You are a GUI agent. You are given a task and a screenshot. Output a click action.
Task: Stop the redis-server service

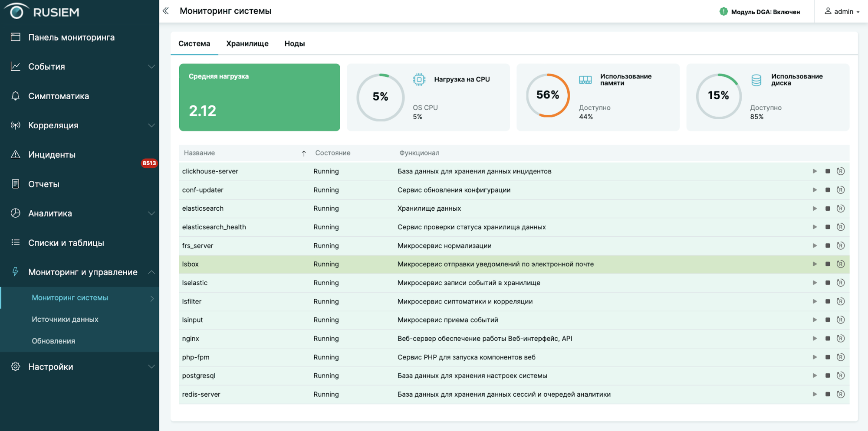coord(828,394)
